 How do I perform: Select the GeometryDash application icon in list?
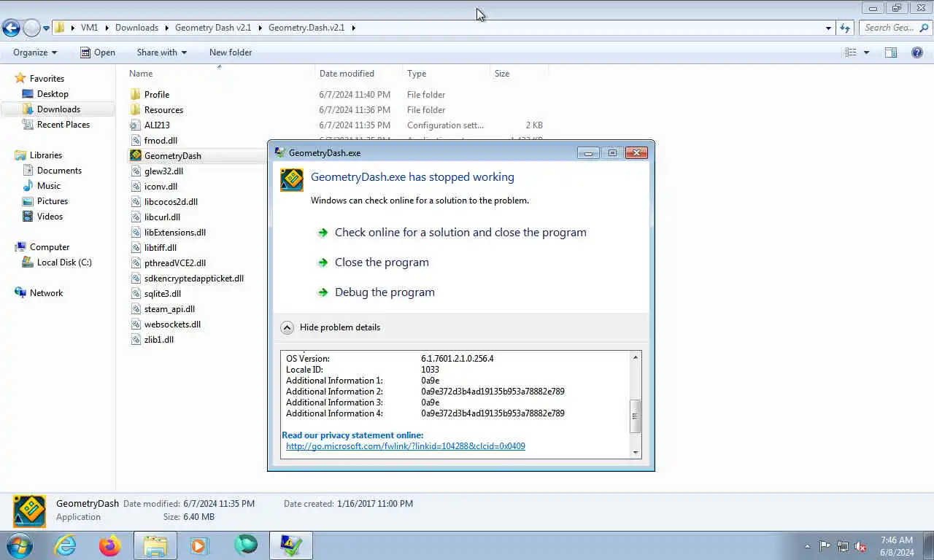[135, 156]
